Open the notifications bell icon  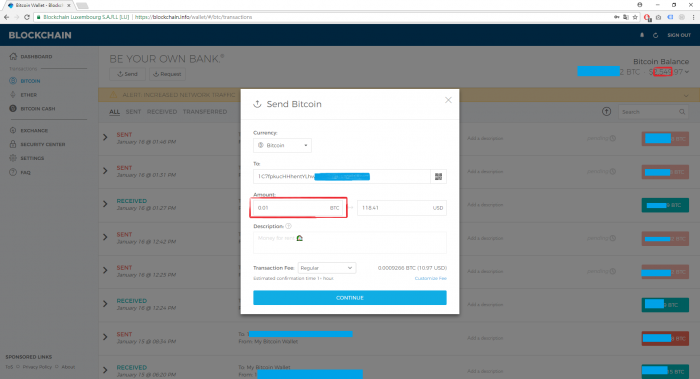pyautogui.click(x=642, y=35)
